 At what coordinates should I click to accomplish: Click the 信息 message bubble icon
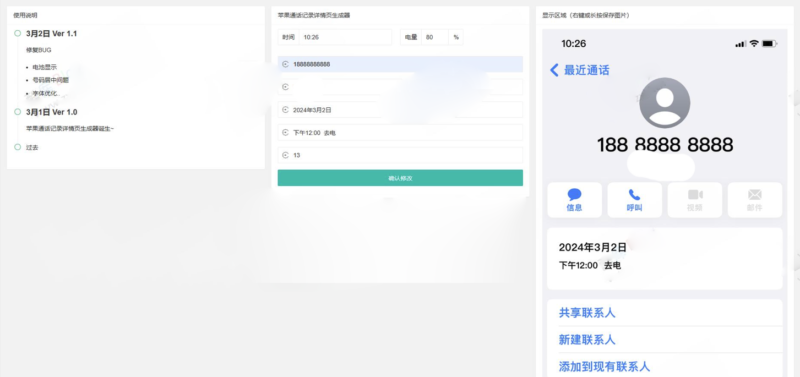tap(574, 194)
